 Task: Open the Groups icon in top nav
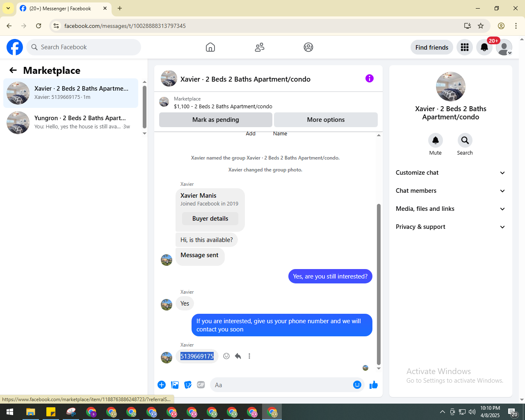click(308, 47)
